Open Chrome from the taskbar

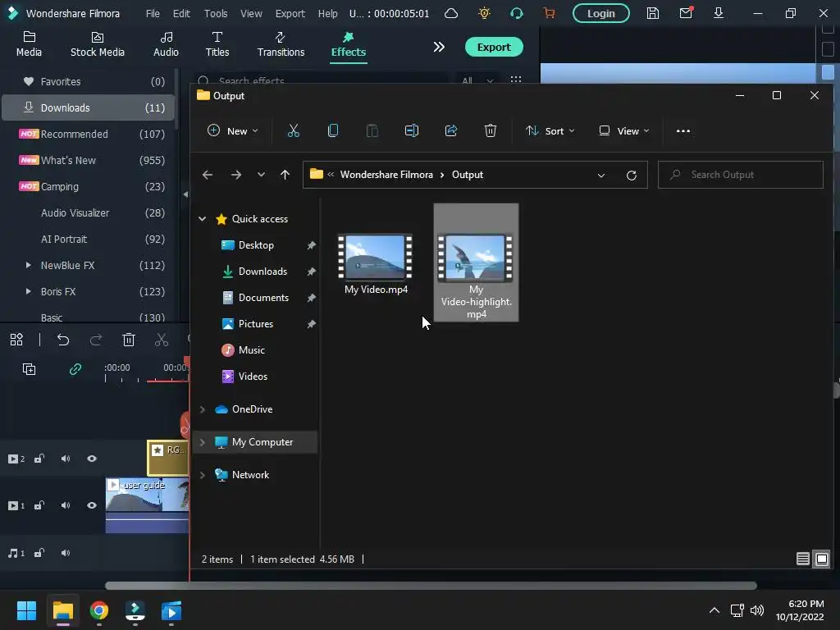98,610
